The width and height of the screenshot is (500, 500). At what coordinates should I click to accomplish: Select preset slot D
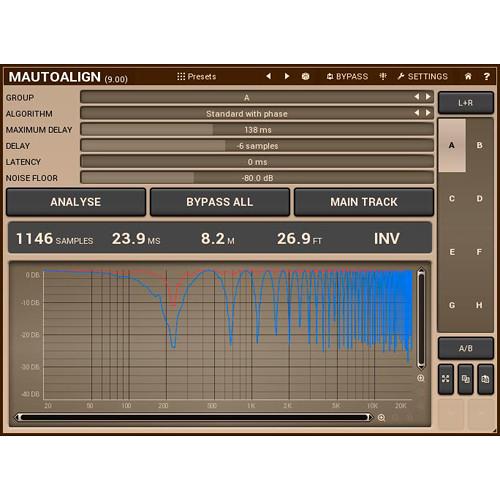(x=479, y=199)
